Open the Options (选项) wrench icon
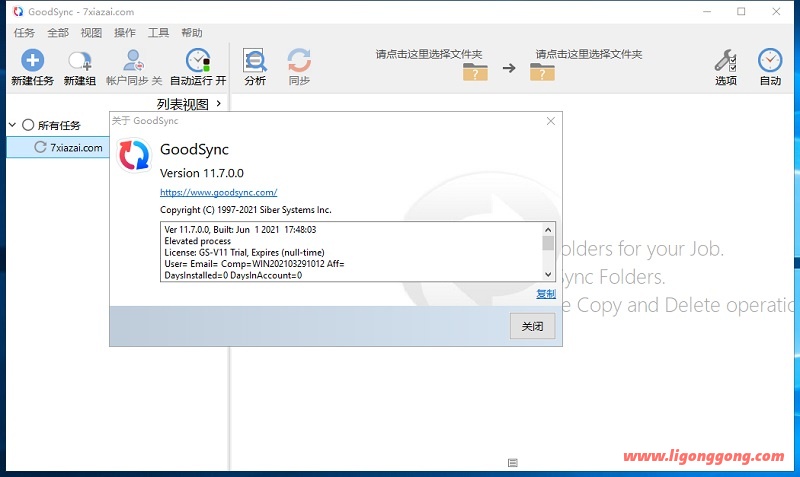This screenshot has height=477, width=800. pos(725,60)
